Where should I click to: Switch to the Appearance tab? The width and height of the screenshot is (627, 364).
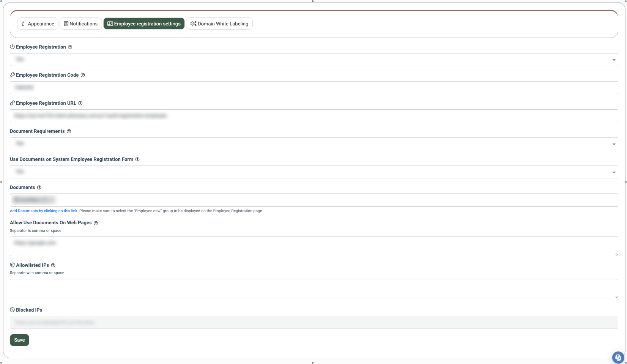[38, 24]
